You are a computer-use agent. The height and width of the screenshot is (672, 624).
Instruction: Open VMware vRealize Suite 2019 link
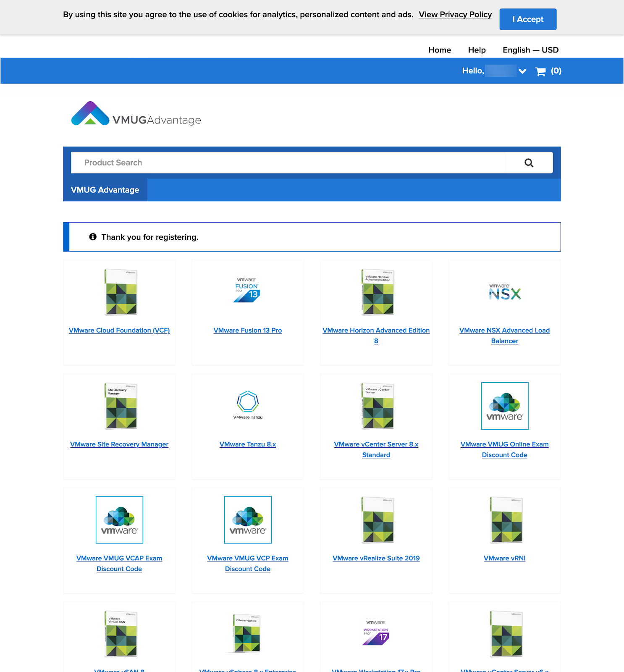[376, 558]
